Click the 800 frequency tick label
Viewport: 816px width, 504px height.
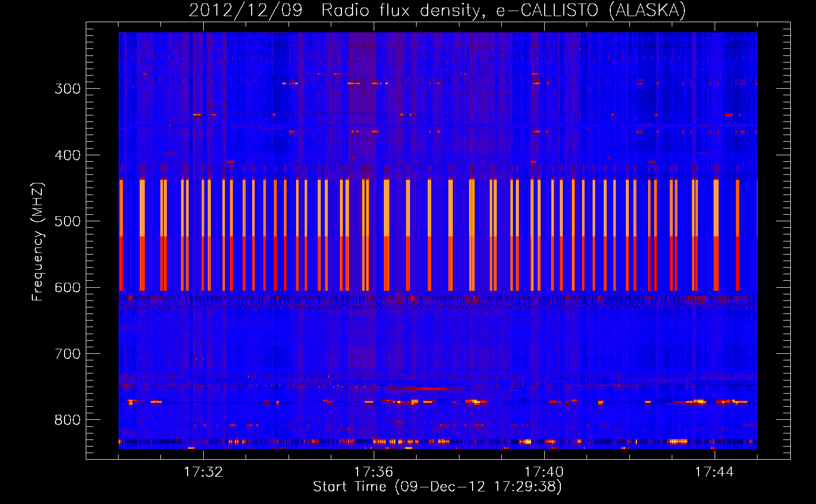point(68,420)
